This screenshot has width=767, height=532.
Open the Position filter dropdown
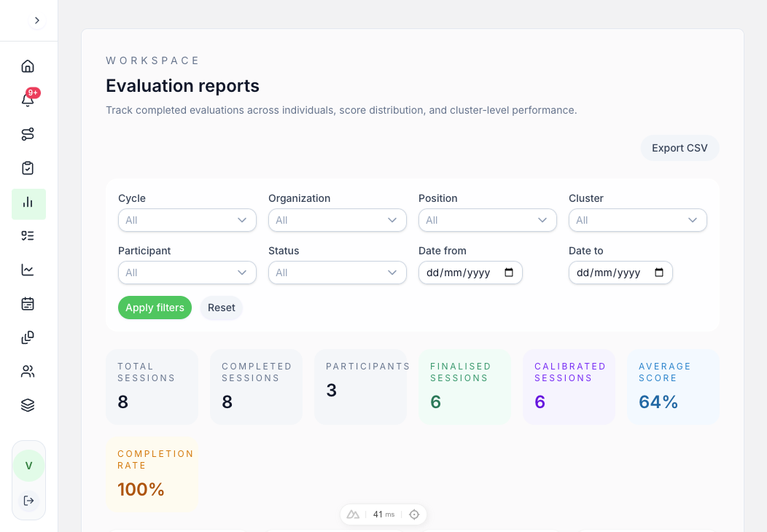pyautogui.click(x=488, y=220)
